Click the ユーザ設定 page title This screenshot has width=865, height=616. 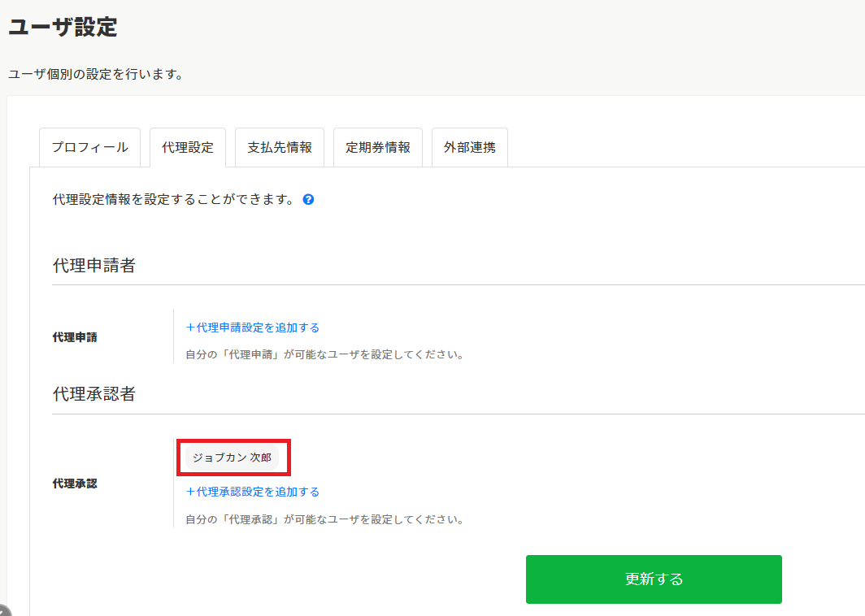point(63,27)
